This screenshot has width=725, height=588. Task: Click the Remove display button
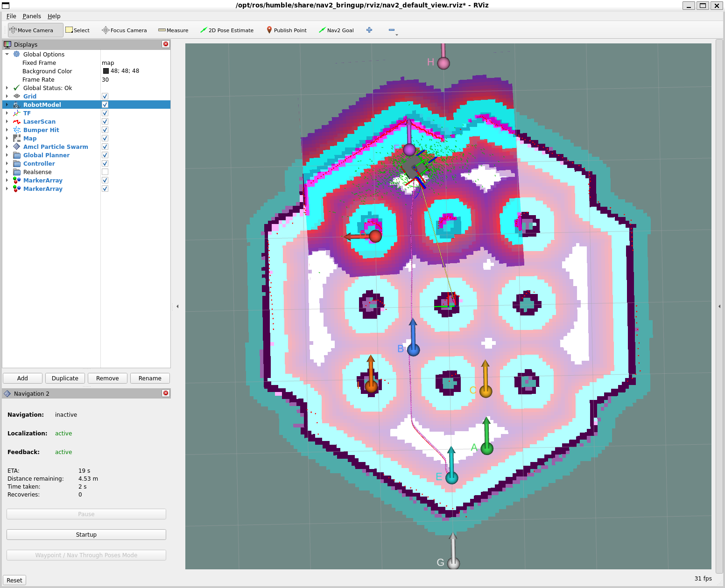pyautogui.click(x=107, y=378)
